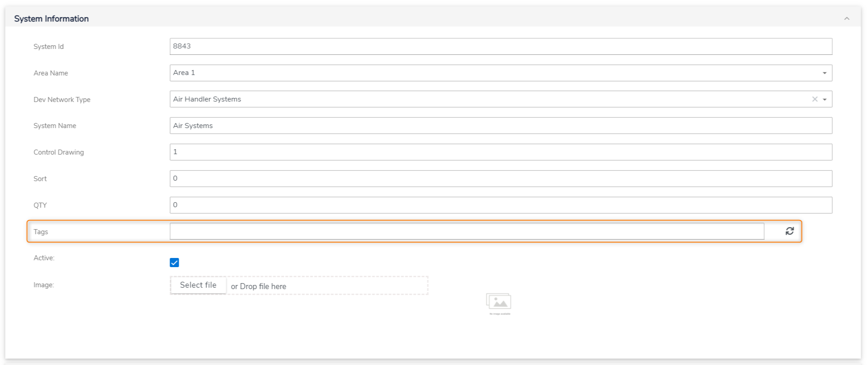The image size is (868, 365).
Task: Focus the QTY input field
Action: 501,205
